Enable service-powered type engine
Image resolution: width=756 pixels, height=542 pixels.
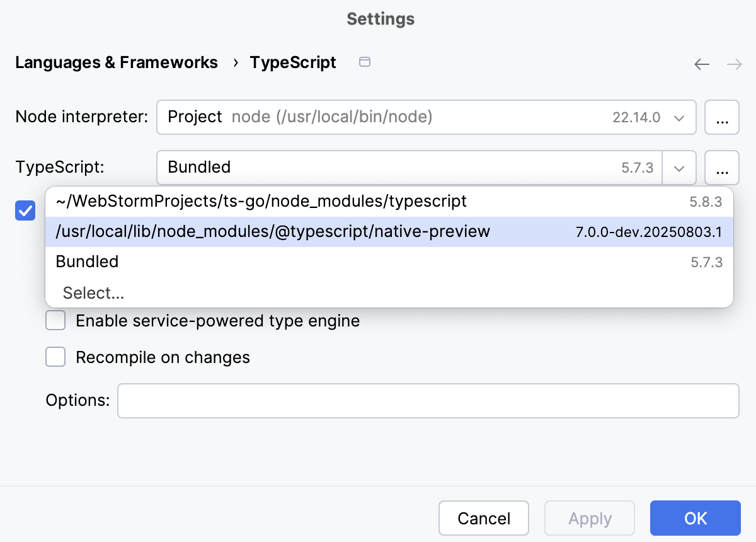tap(55, 320)
